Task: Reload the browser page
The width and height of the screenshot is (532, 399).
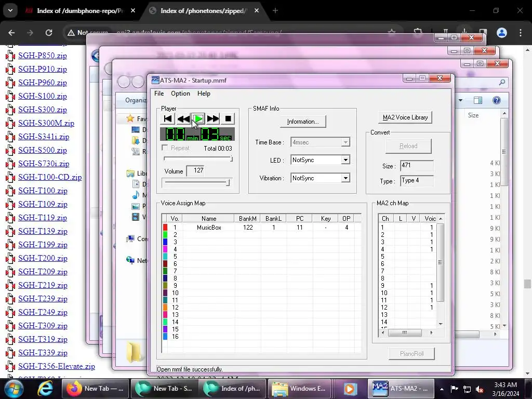Action: (x=49, y=33)
